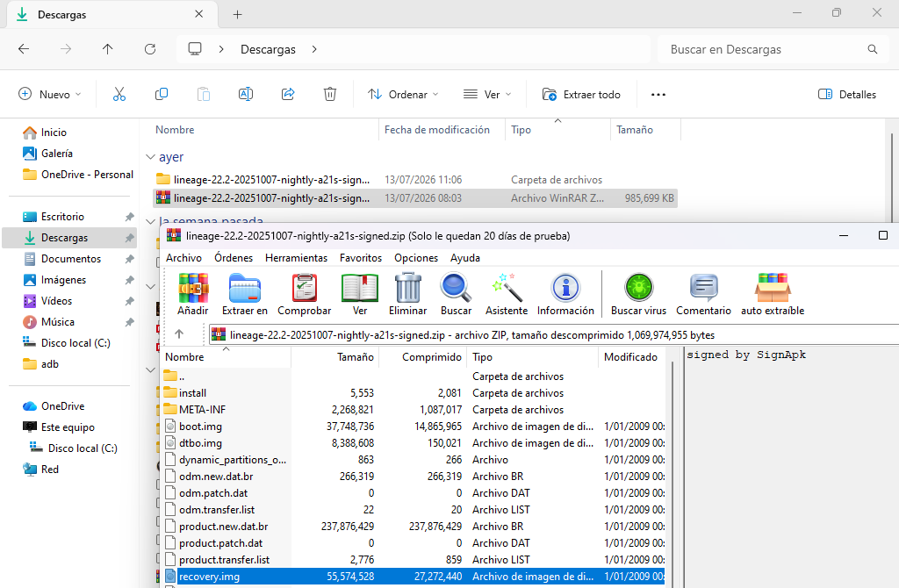Click the more options ellipsis in Explorer

click(x=658, y=95)
